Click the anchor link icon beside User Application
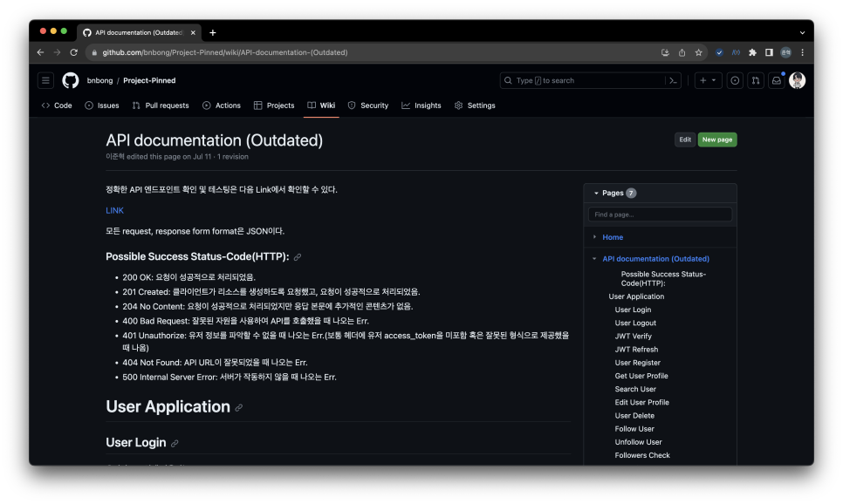 [239, 408]
